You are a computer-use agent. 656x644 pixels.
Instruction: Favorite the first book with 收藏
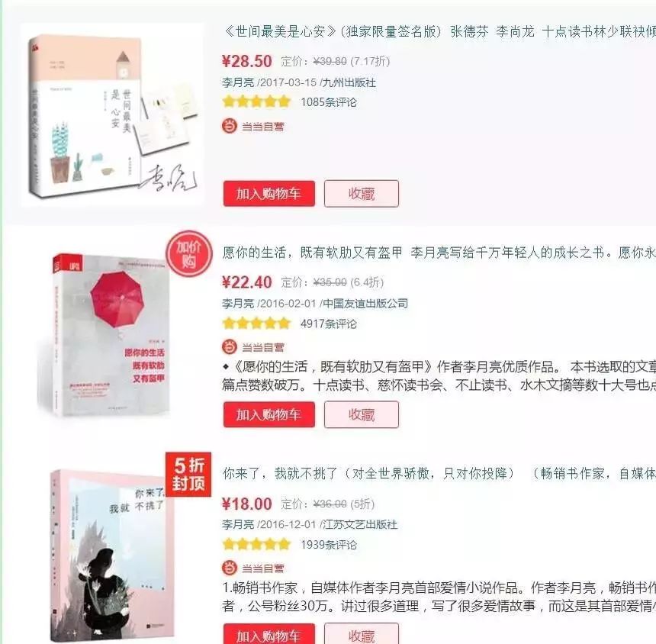coord(362,193)
